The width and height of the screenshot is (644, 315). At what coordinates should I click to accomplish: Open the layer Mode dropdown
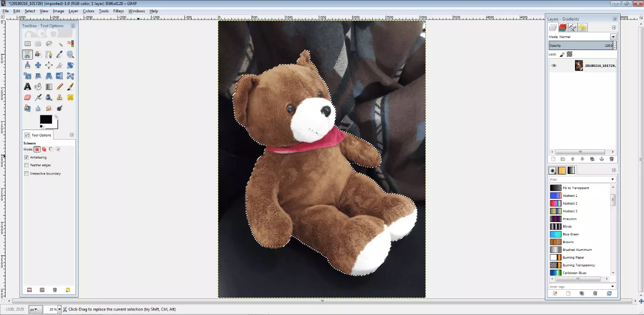tap(583, 37)
